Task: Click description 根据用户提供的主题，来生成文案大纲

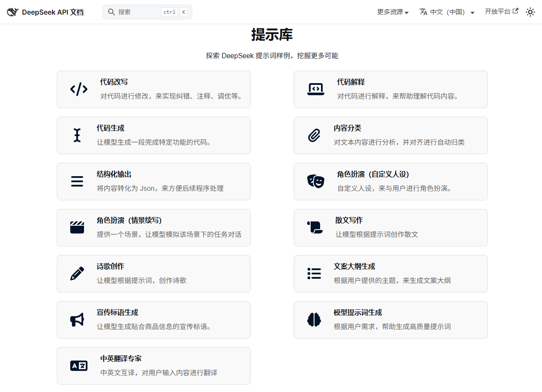Action: pos(392,280)
